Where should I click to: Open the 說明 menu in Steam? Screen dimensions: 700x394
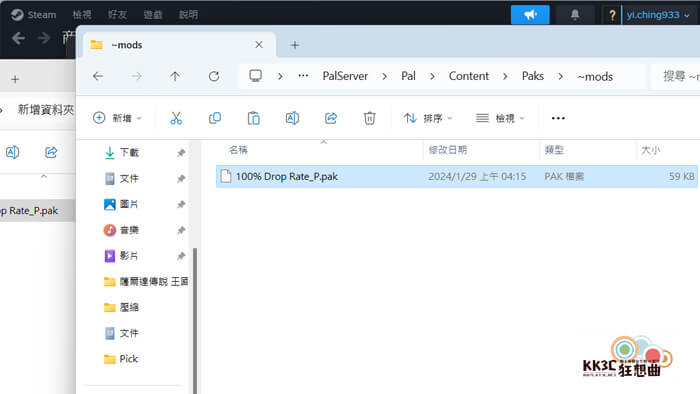point(188,15)
